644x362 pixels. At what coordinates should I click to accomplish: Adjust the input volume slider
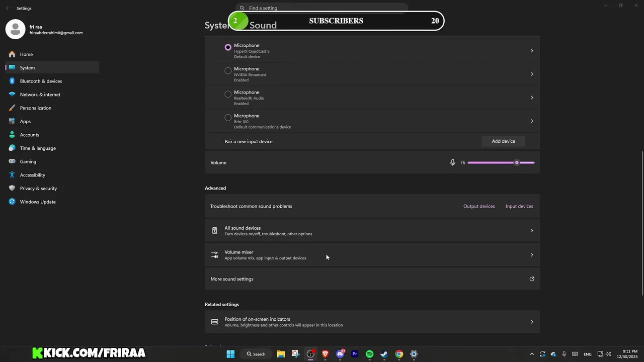501,162
